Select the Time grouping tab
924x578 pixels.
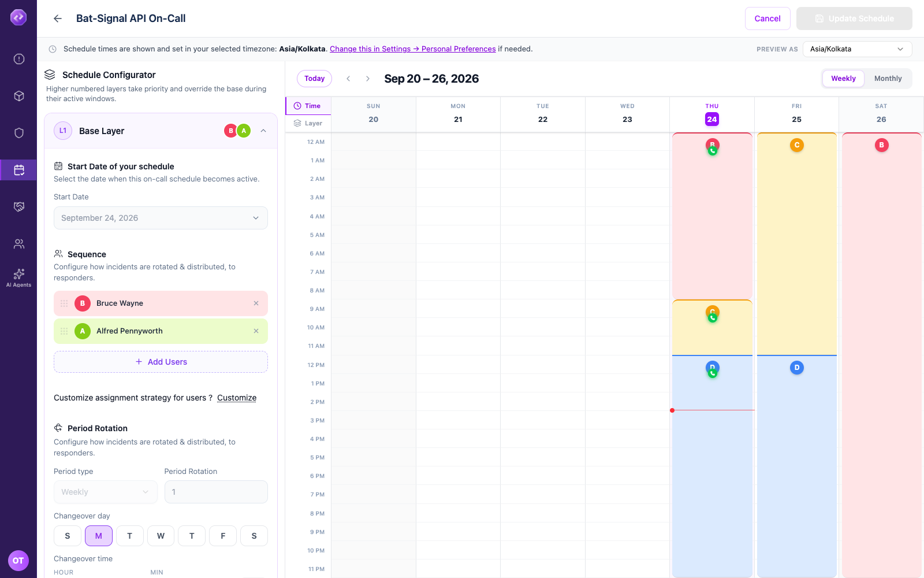tap(308, 106)
